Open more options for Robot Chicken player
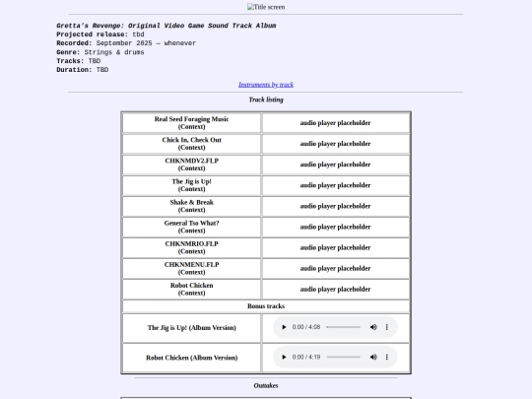The height and width of the screenshot is (399, 532). pyautogui.click(x=387, y=357)
